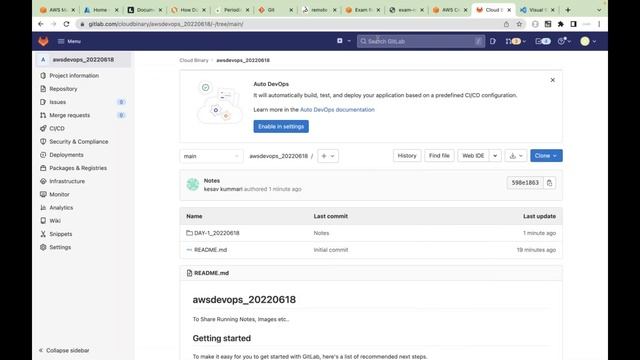640x360 pixels.
Task: Expand the Web IDE options arrow
Action: [x=495, y=156]
